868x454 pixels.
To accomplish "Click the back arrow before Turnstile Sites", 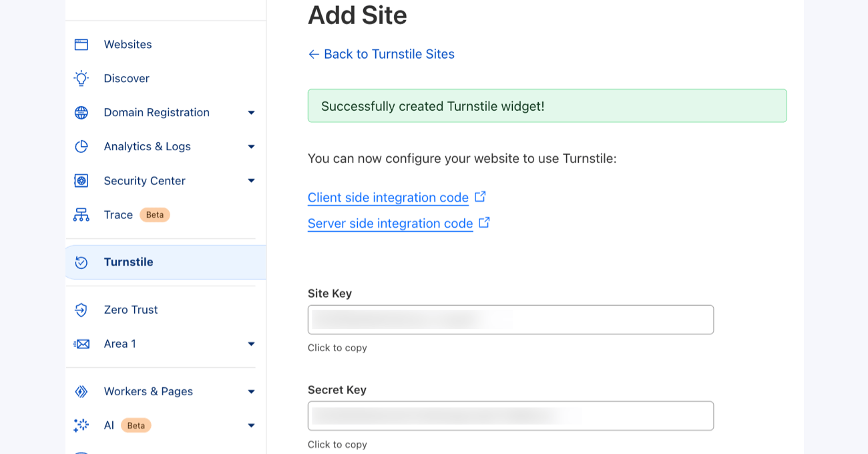I will coord(314,54).
